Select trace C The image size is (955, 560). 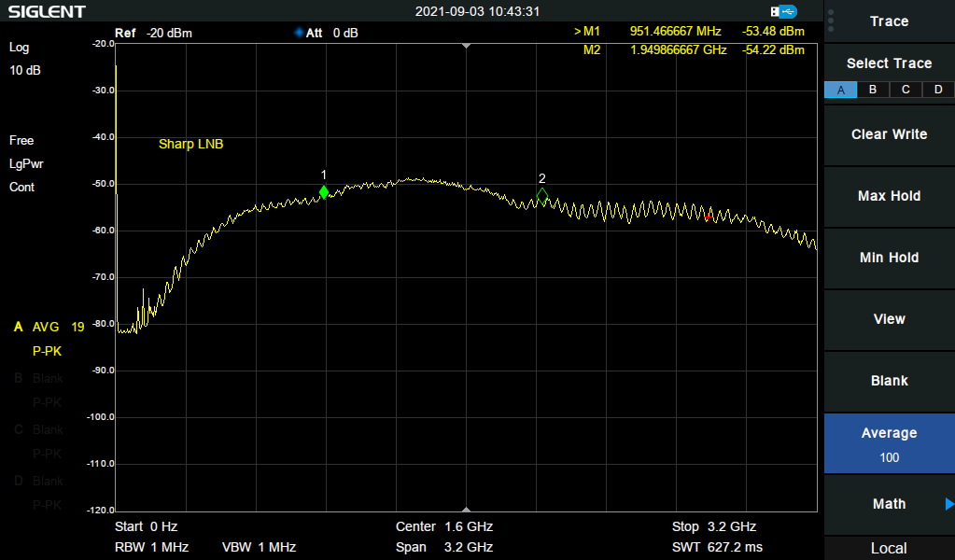click(x=906, y=91)
